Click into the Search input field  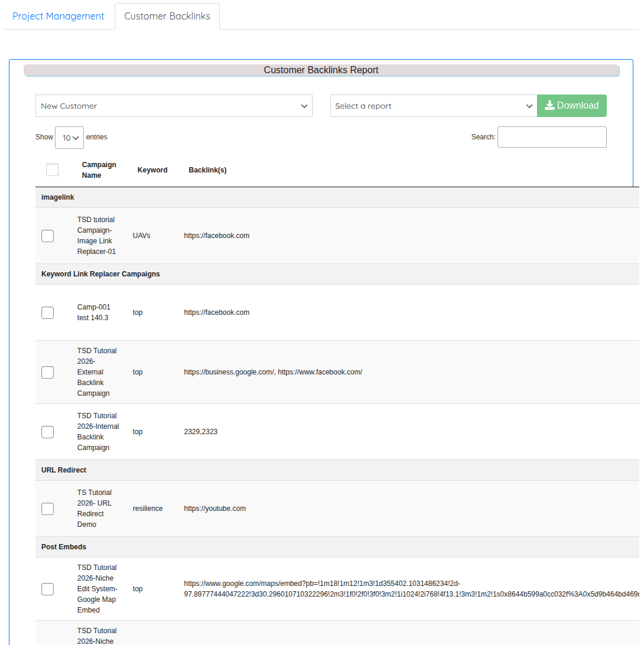click(x=552, y=137)
